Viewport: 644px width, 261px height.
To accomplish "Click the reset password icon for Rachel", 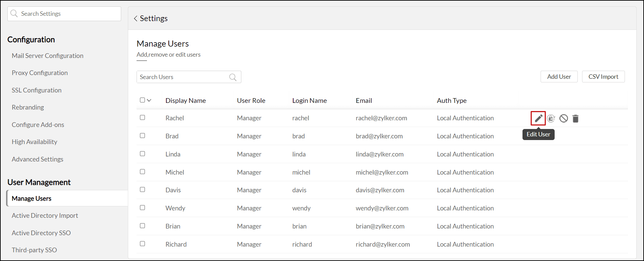I will point(551,118).
